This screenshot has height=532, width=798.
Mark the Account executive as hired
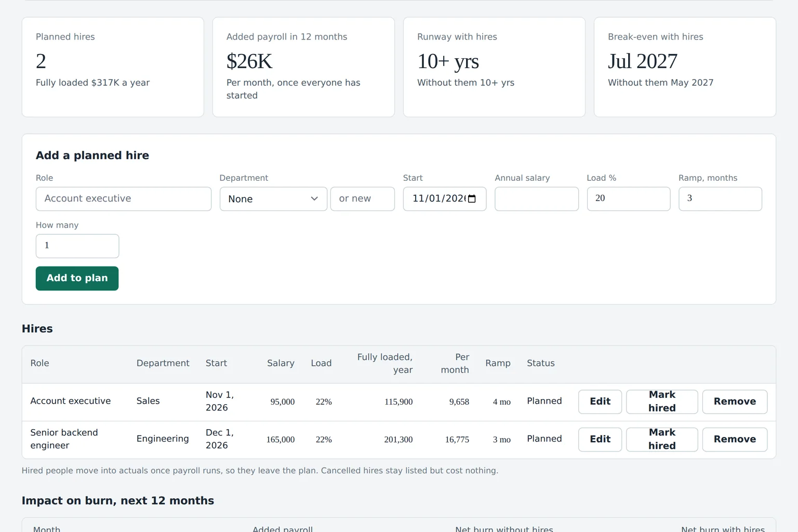click(x=662, y=402)
